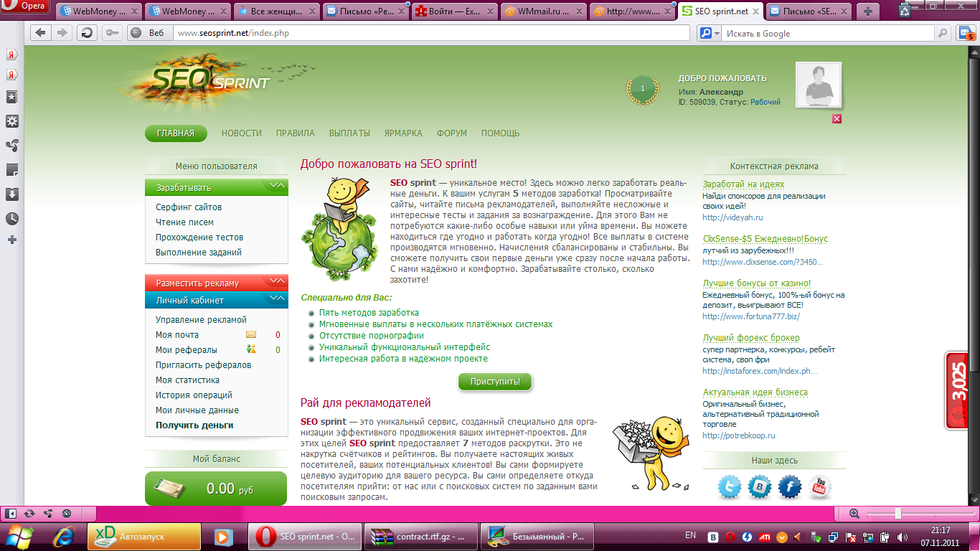Switch to the Письмо «SE... tab
The width and height of the screenshot is (980, 551).
[x=809, y=11]
